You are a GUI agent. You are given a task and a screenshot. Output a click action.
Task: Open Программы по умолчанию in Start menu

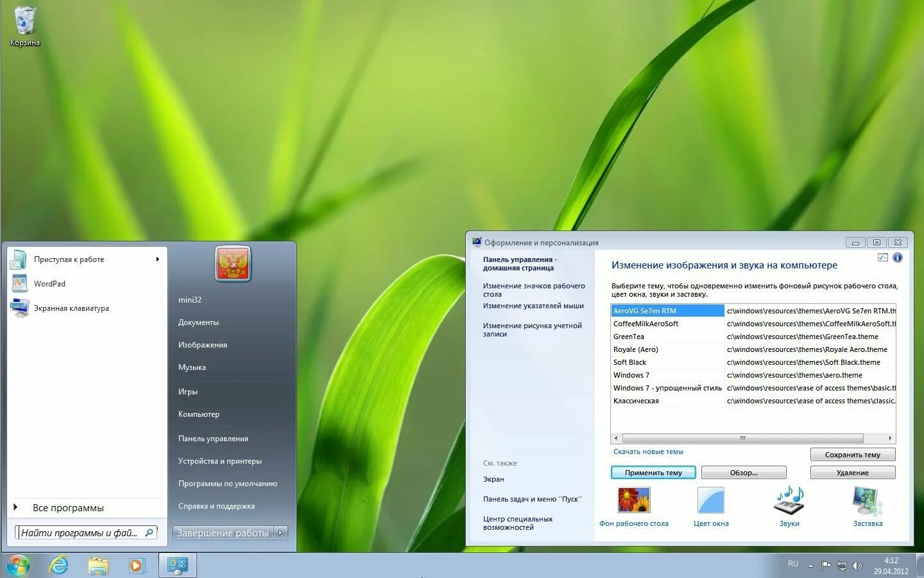click(228, 484)
